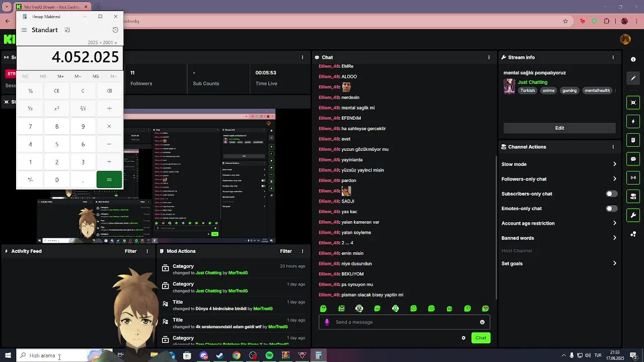Click the calculator equals button
The height and width of the screenshot is (362, 644).
109,179
